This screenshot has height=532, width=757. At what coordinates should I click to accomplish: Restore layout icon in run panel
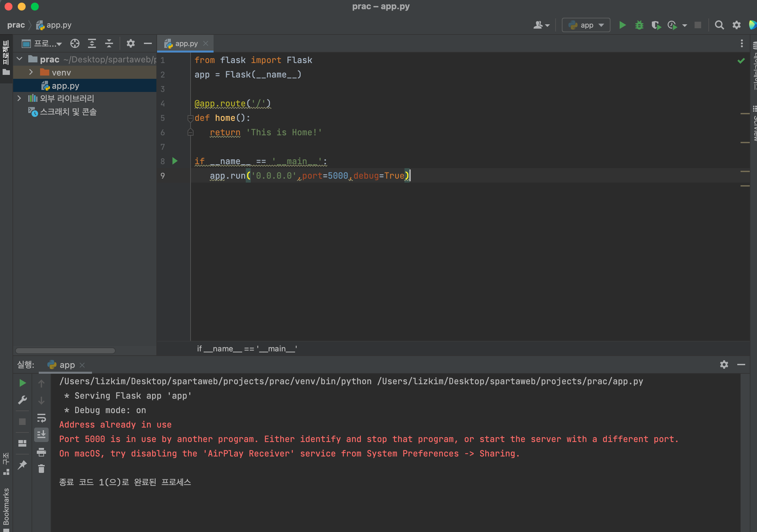point(22,443)
